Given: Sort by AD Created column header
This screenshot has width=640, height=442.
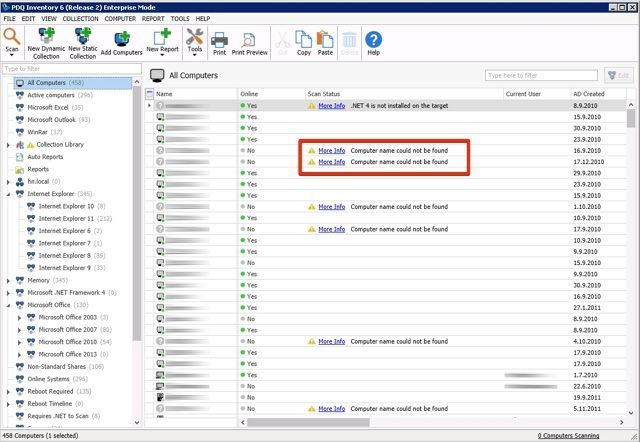Looking at the screenshot, I should coord(598,94).
